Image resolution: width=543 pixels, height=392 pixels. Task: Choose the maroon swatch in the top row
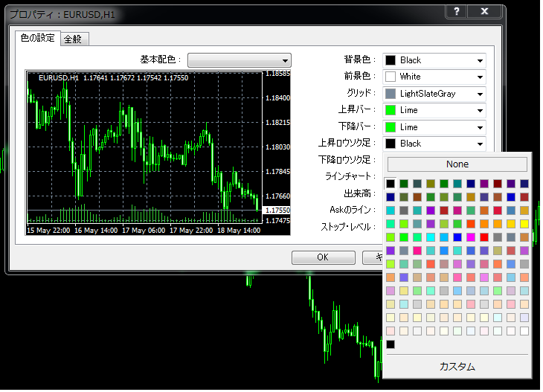click(498, 184)
